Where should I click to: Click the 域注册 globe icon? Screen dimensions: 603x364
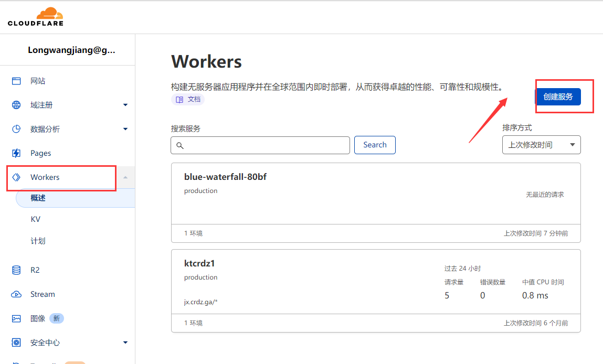coord(16,105)
